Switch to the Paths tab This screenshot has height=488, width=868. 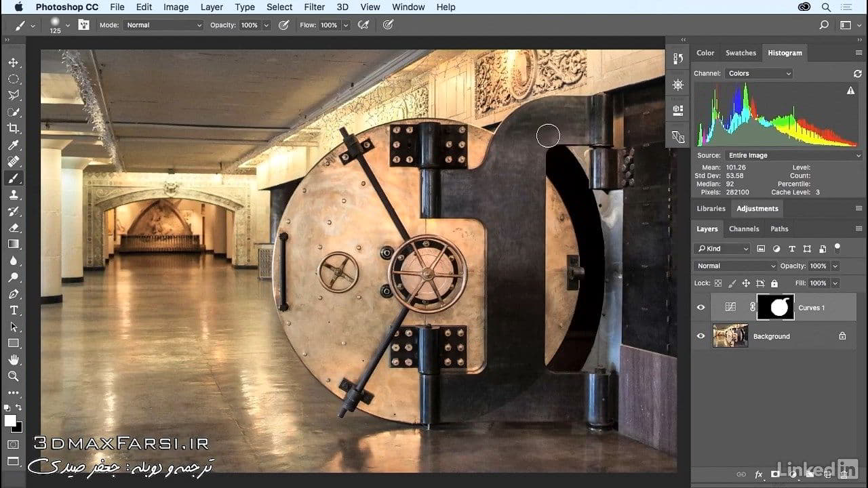779,229
